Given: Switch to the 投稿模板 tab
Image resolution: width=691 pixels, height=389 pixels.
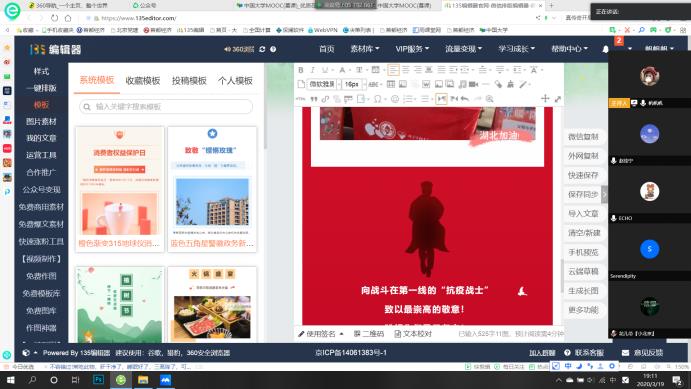Looking at the screenshot, I should click(189, 81).
